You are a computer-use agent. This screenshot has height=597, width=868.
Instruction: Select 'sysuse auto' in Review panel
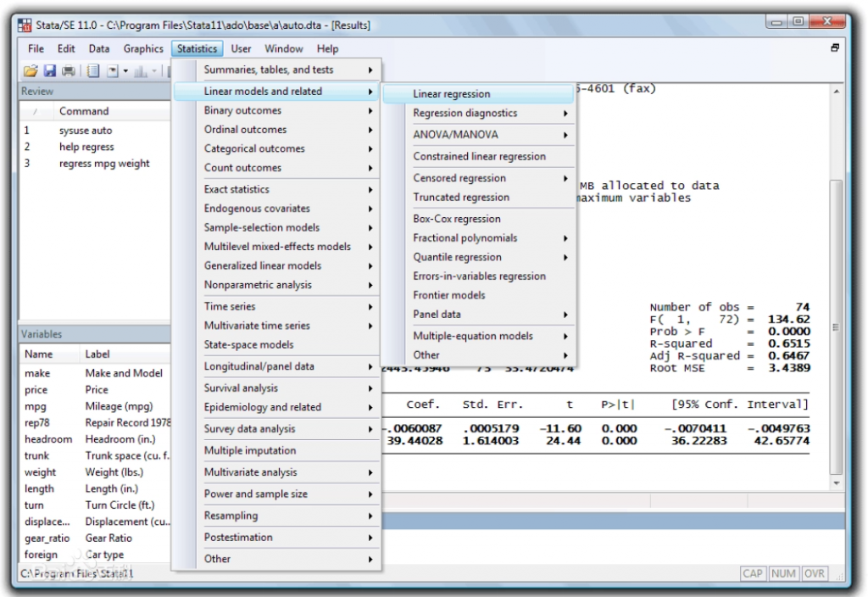(x=95, y=131)
